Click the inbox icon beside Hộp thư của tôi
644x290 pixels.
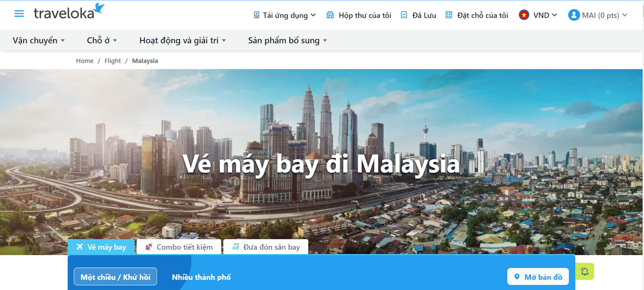coord(330,15)
